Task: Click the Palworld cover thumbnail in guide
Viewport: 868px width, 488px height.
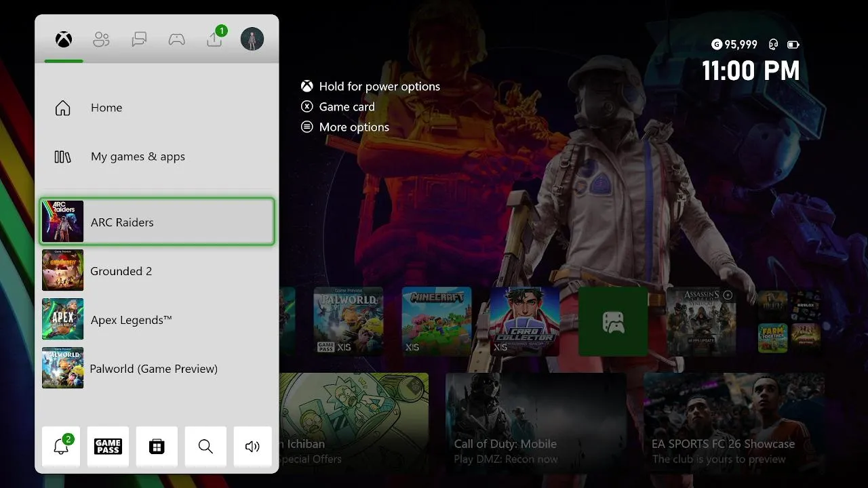Action: [62, 368]
